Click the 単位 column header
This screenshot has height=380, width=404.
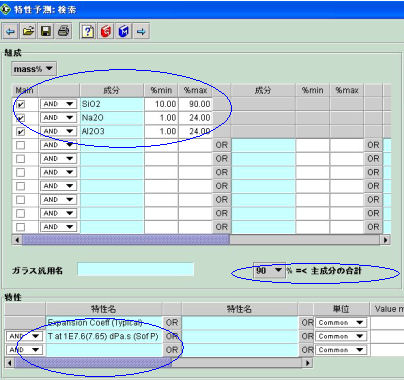(x=341, y=309)
